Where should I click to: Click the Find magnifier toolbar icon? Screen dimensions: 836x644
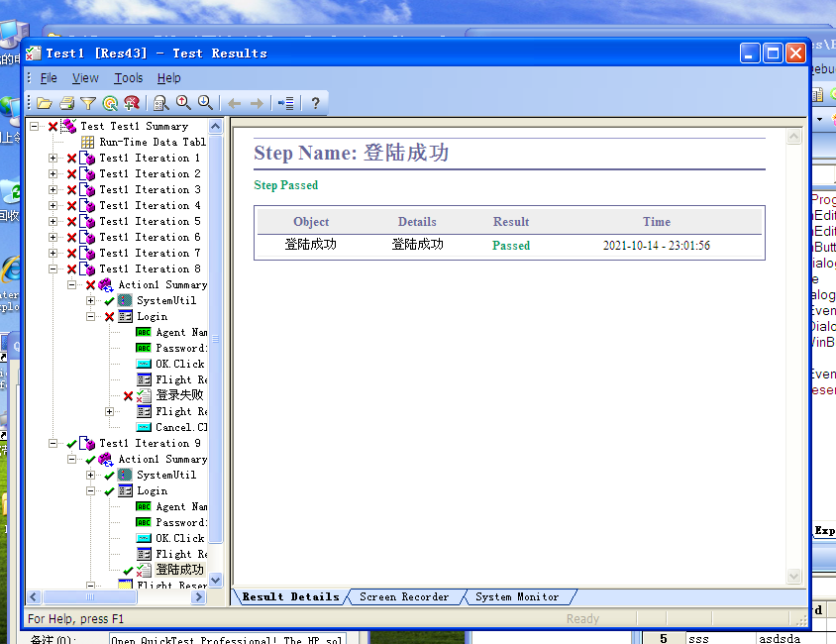point(161,103)
